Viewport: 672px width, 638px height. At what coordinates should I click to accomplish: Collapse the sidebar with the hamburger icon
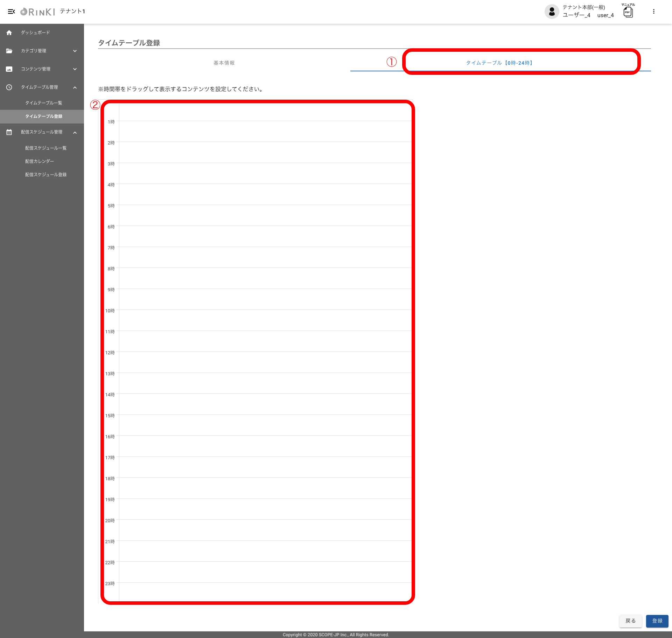[x=11, y=12]
